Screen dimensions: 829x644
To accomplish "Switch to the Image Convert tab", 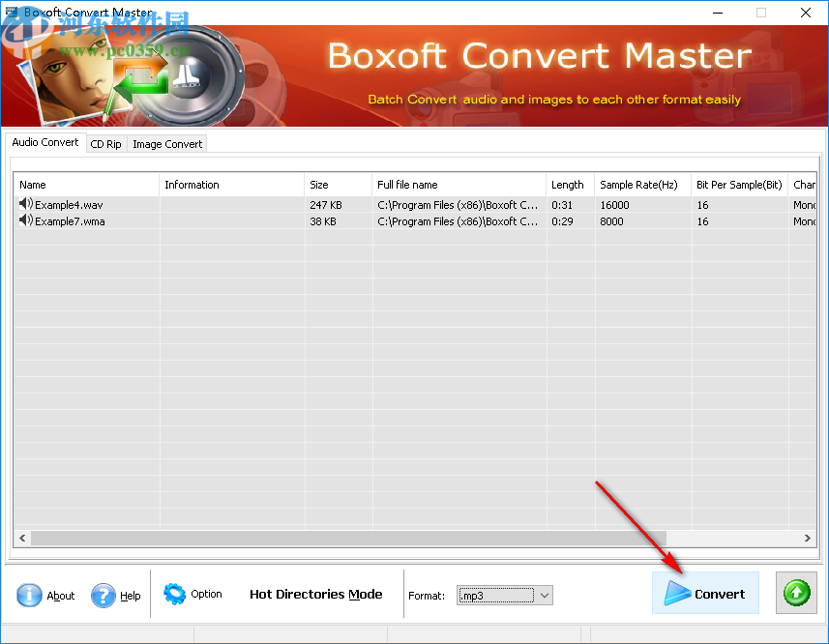I will coord(165,143).
